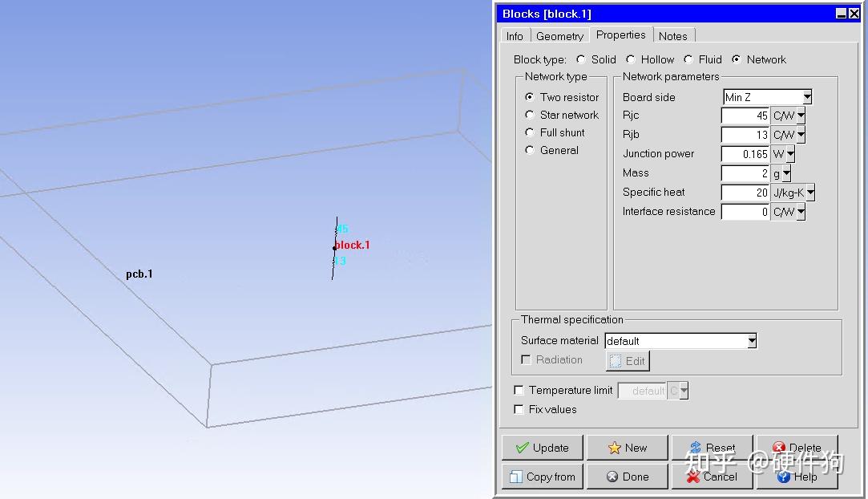The width and height of the screenshot is (868, 499).
Task: Click the Cancel button
Action: pos(713,477)
